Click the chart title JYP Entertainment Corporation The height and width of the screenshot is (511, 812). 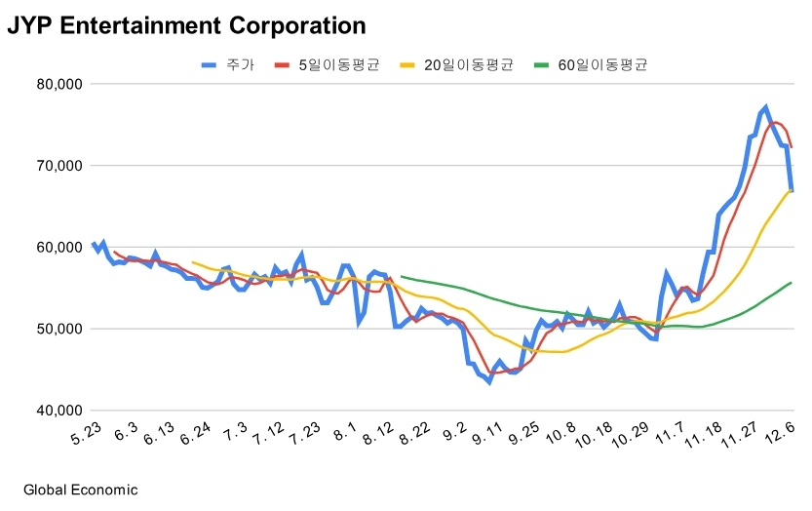(x=186, y=26)
